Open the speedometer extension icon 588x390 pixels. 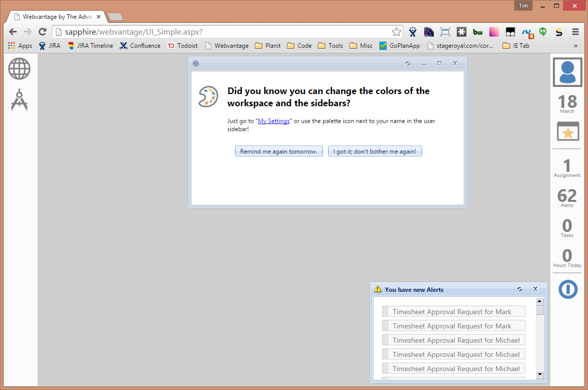click(x=429, y=32)
